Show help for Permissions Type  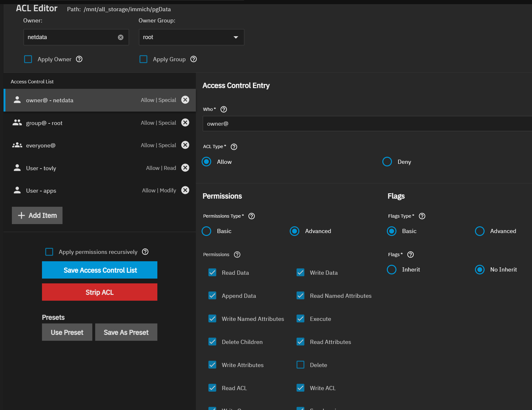252,216
